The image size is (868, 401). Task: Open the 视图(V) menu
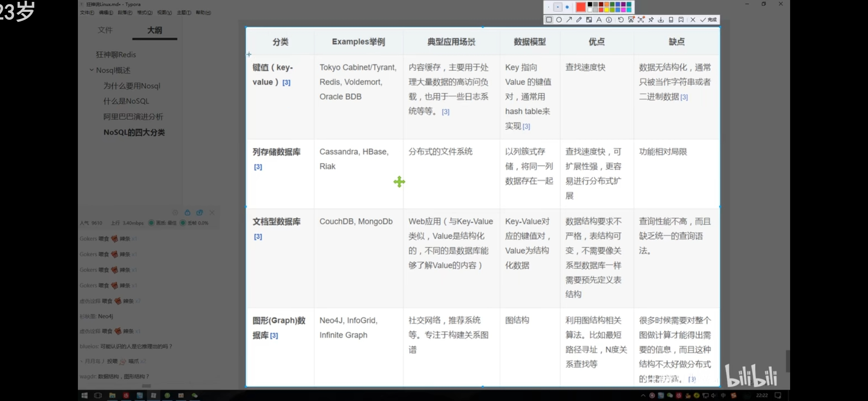164,13
